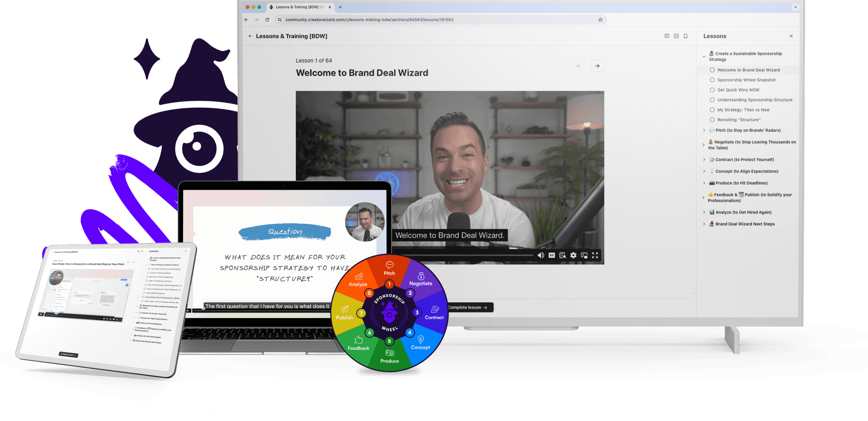Choose the Get Quick Wins NOW lesson
868x421 pixels.
(x=737, y=89)
